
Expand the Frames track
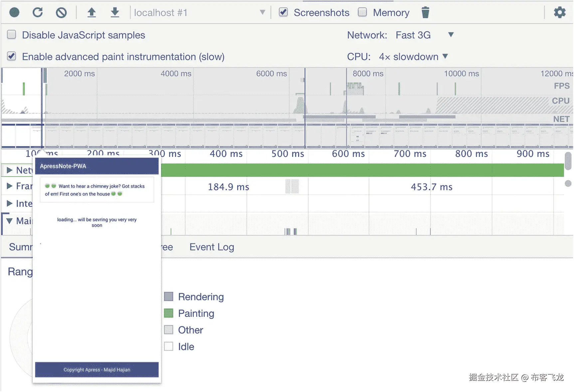[10, 186]
